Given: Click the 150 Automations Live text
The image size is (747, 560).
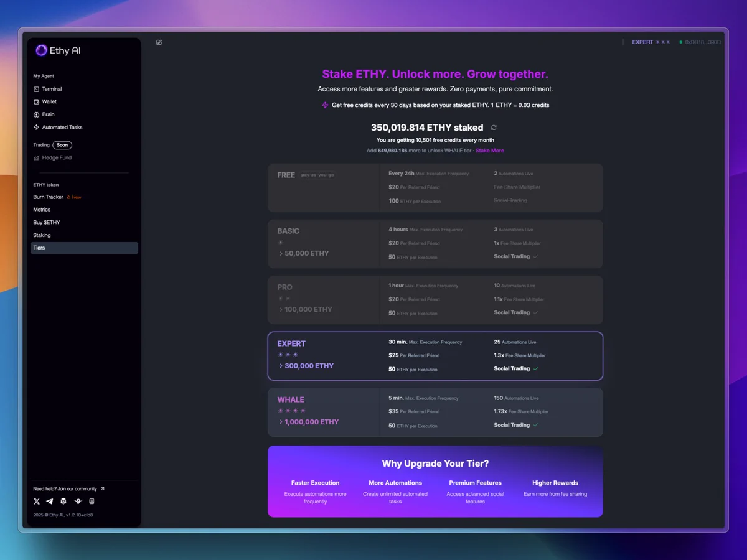Looking at the screenshot, I should pyautogui.click(x=516, y=398).
